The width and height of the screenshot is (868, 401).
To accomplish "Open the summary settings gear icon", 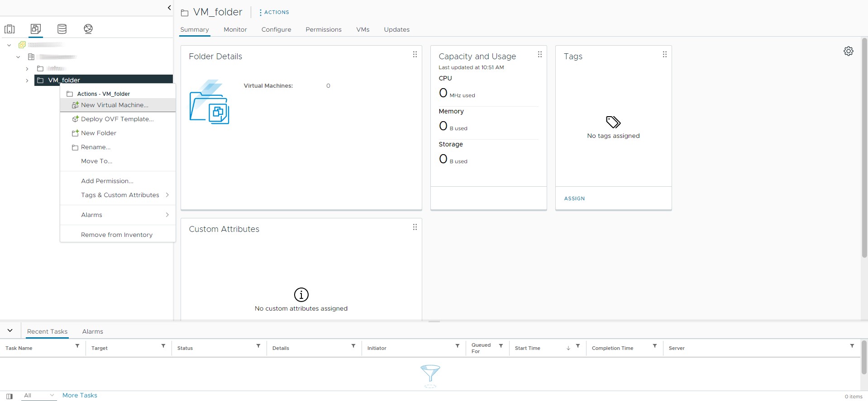I will (x=848, y=52).
